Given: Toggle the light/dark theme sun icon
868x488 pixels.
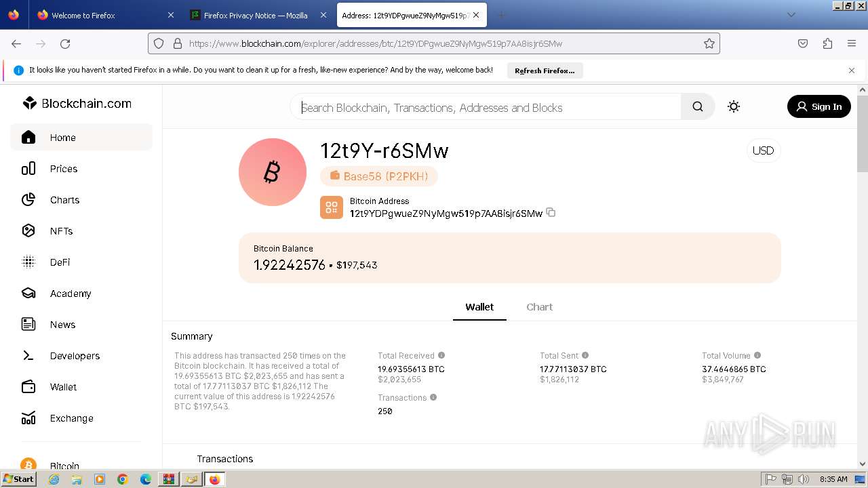Looking at the screenshot, I should 734,106.
